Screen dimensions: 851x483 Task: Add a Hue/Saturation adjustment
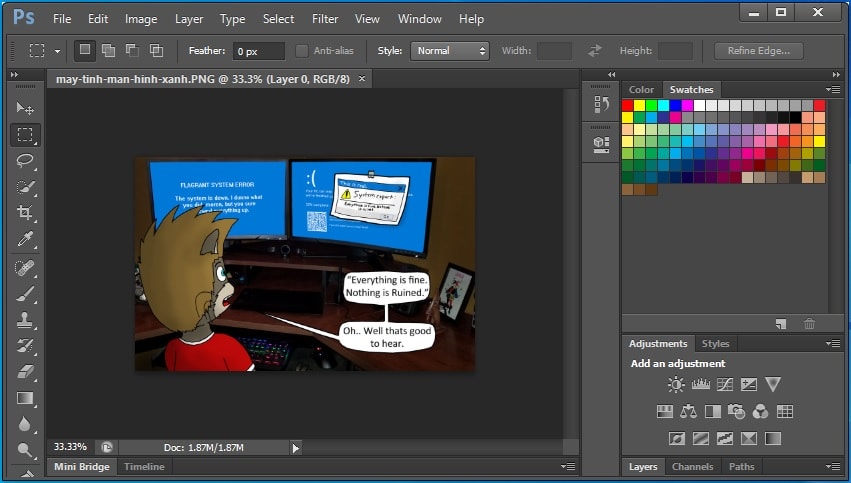pos(665,412)
